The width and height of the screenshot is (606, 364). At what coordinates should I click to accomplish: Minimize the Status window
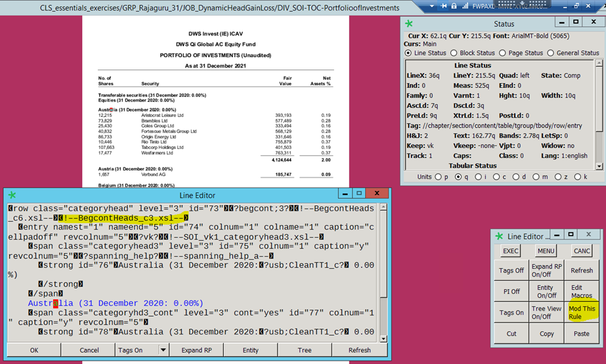click(561, 22)
